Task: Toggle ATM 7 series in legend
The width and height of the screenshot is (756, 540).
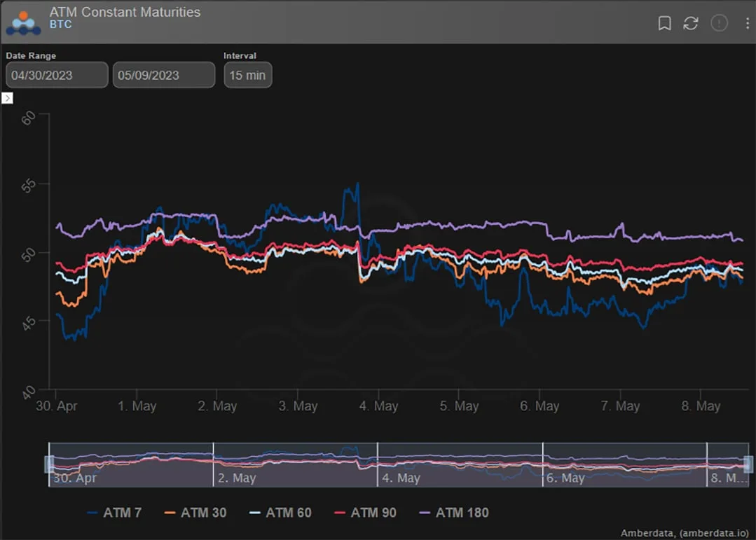Action: tap(114, 513)
